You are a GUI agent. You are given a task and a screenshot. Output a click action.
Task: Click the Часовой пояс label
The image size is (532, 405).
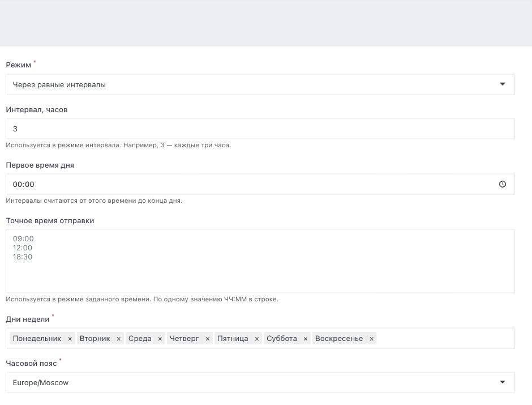(31, 363)
